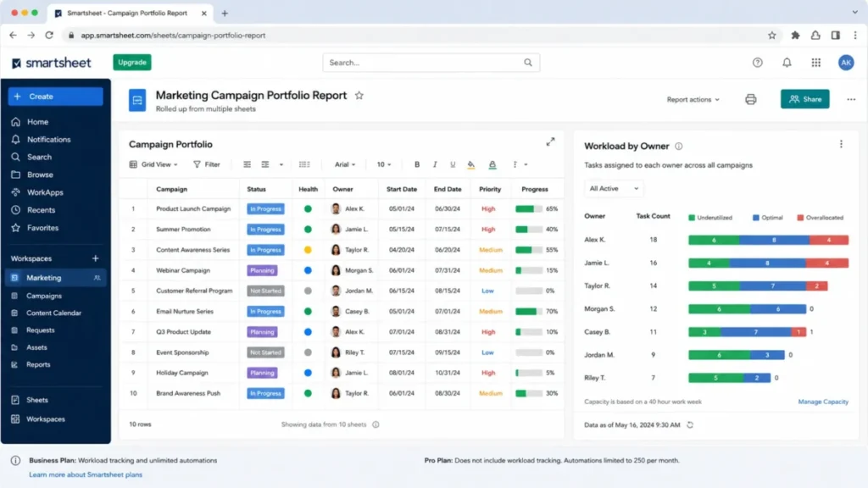
Task: Click the info icon beside Workload by Owner
Action: pos(679,147)
